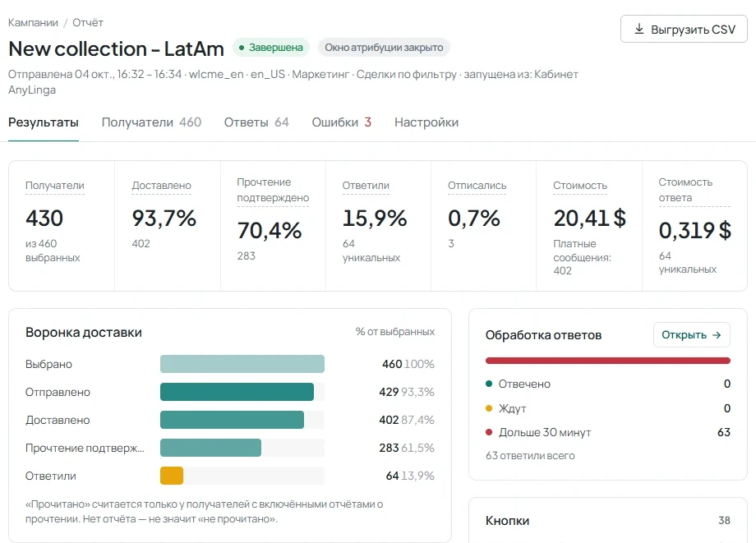Open the Получатели 460 tab
This screenshot has height=543, width=756.
(x=151, y=122)
